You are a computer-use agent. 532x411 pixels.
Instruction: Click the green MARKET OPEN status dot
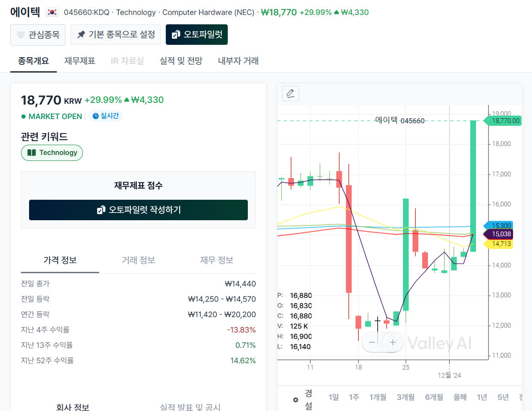tap(24, 117)
